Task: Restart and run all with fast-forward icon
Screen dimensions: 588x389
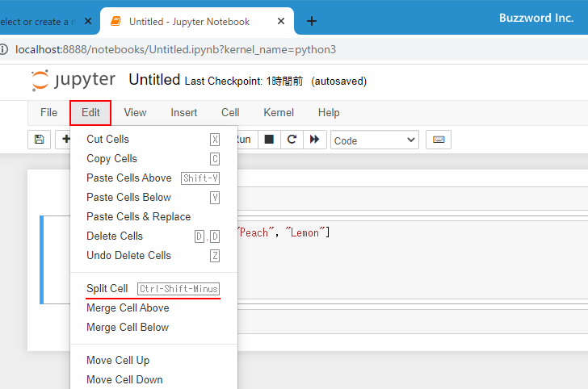Action: [x=315, y=140]
